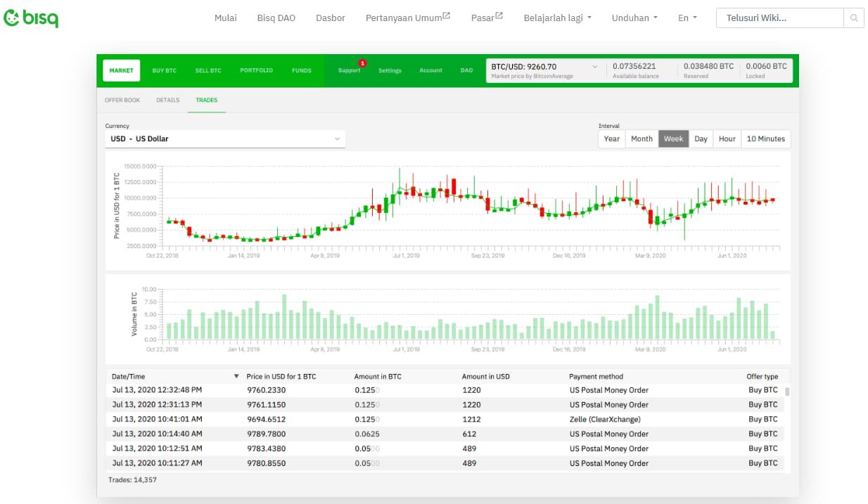
Task: Open Bisq Settings
Action: (390, 70)
